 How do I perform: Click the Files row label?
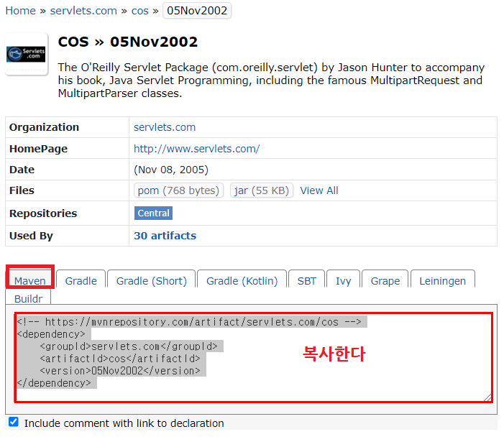point(22,190)
